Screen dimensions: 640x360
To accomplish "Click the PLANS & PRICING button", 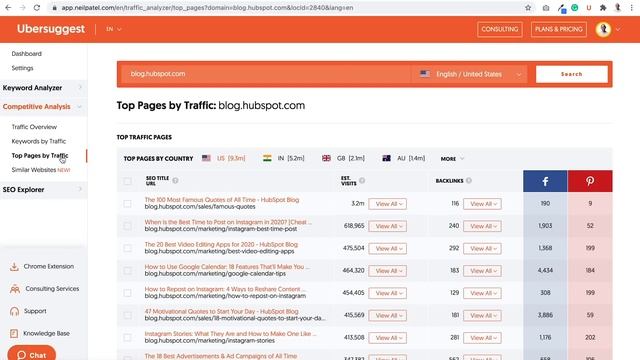I will 558,29.
